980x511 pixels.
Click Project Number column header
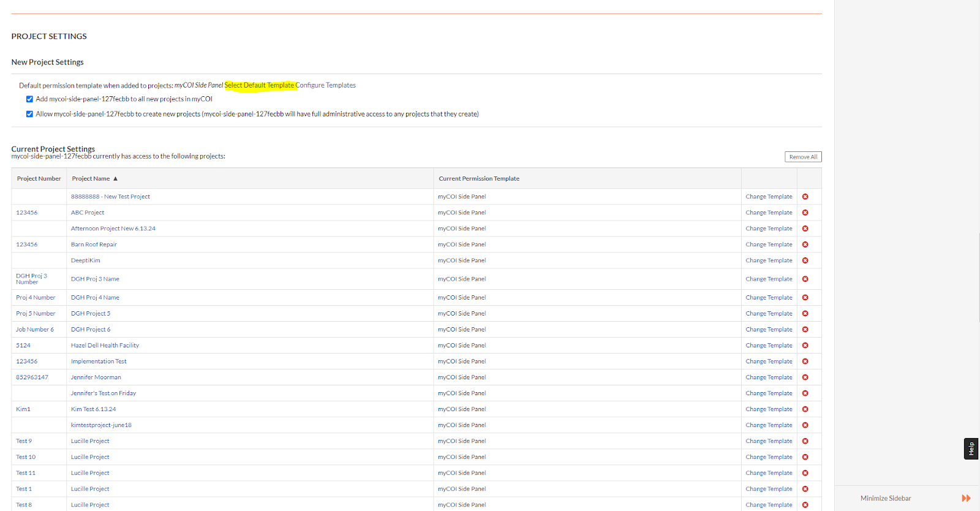(x=39, y=179)
